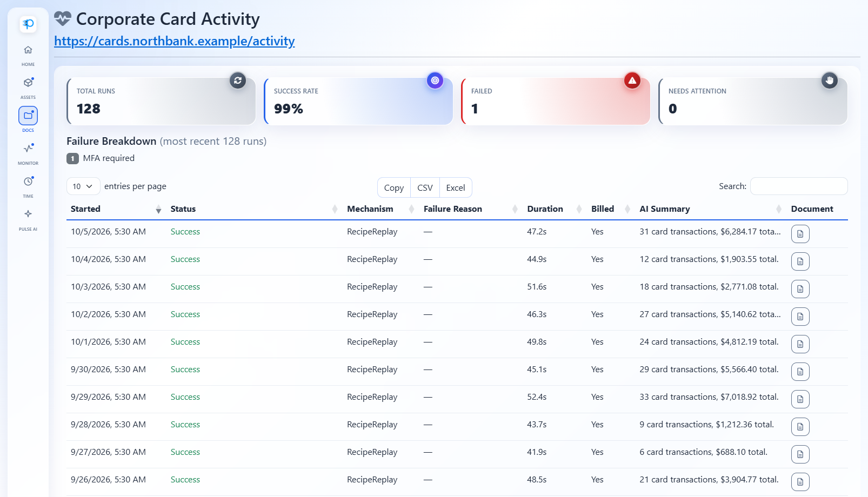Open Docs section in sidebar

pyautogui.click(x=28, y=120)
